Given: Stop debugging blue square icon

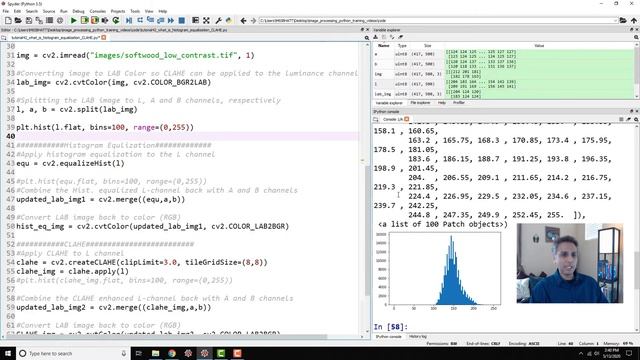Looking at the screenshot, I should (x=182, y=20).
